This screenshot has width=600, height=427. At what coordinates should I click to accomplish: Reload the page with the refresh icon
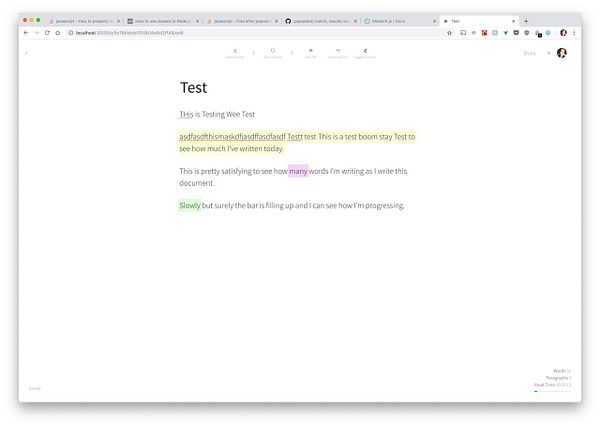tap(47, 33)
